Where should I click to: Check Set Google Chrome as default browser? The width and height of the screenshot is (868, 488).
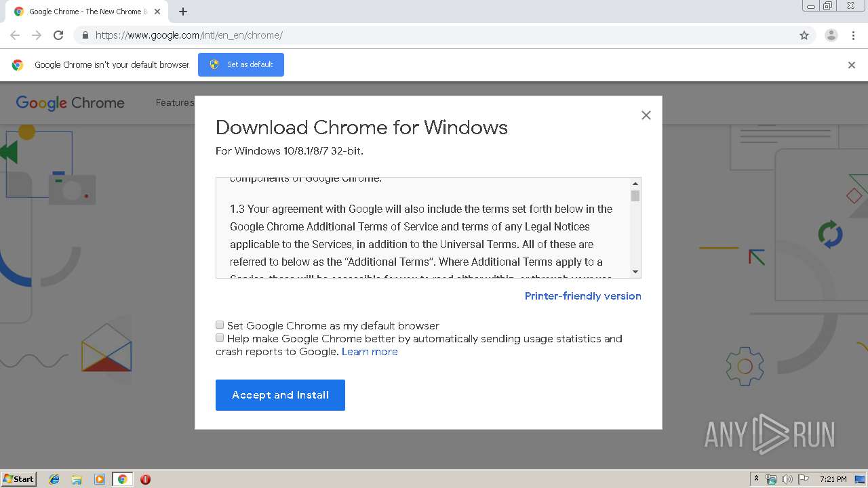tap(220, 325)
